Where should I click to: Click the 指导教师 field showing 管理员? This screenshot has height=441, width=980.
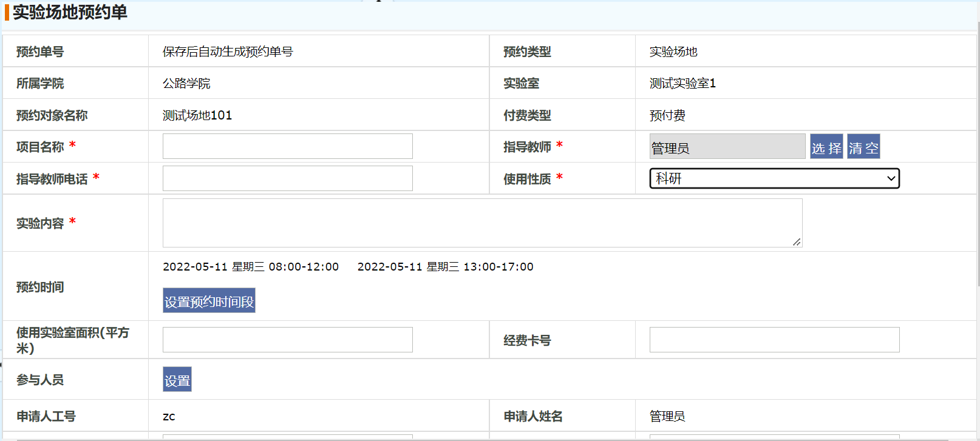coord(727,147)
